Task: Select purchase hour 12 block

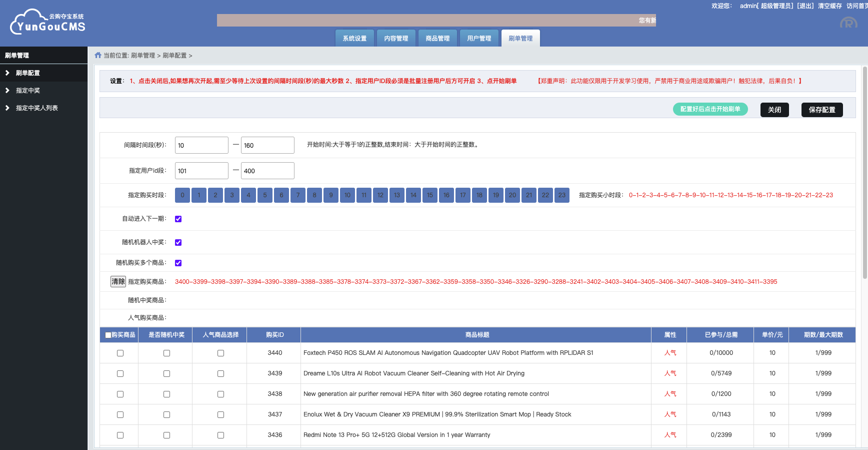Action: pos(380,195)
